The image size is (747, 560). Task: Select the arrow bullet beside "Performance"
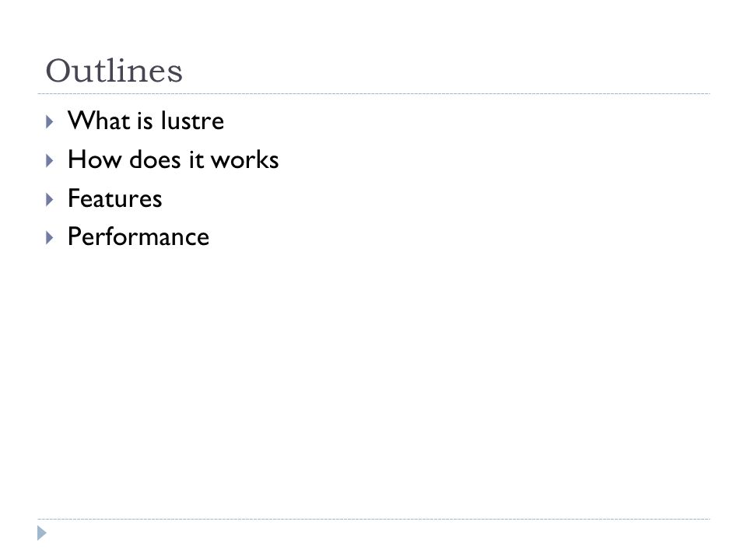(x=50, y=238)
